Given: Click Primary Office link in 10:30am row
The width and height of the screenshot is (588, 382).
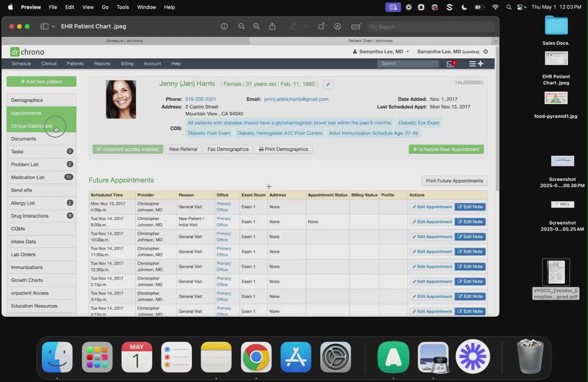Looking at the screenshot, I should [224, 237].
